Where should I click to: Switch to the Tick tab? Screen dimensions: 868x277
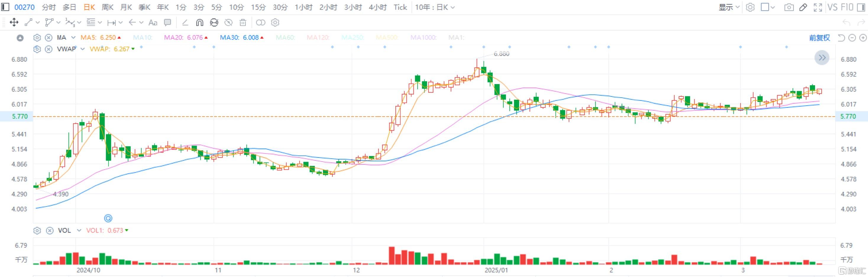[x=400, y=7]
